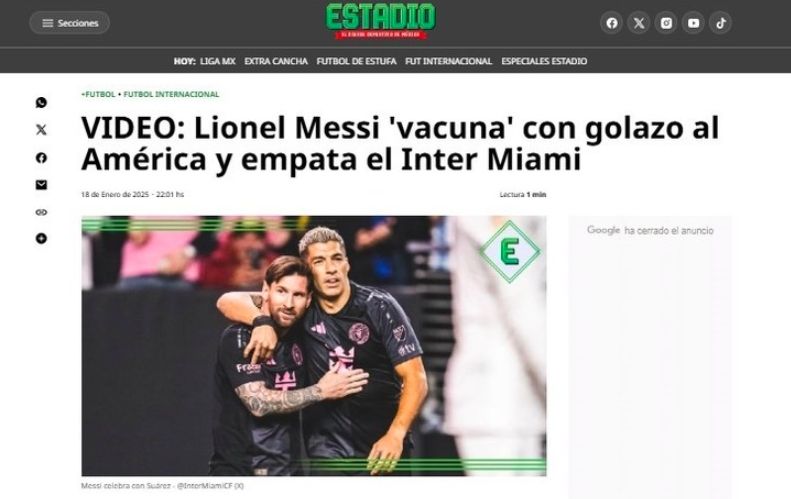The width and height of the screenshot is (791, 499).
Task: Share article by email icon
Action: pos(41,185)
